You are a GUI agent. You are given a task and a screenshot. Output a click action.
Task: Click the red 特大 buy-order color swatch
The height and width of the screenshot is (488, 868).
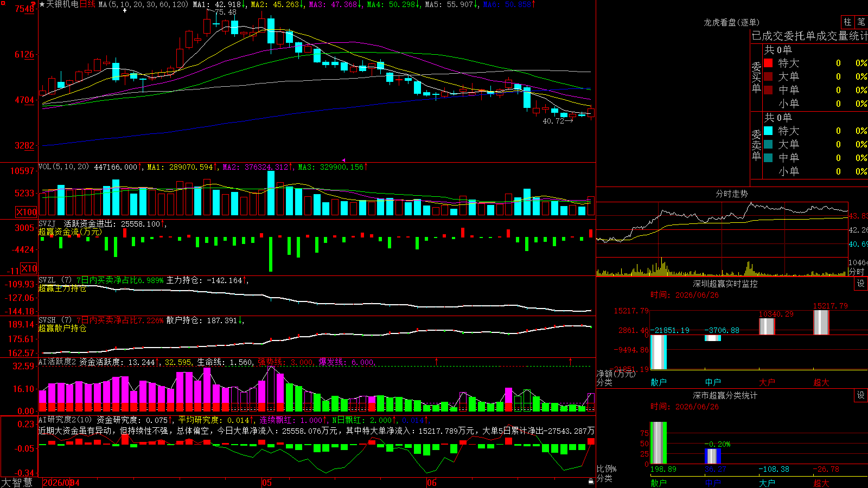768,63
